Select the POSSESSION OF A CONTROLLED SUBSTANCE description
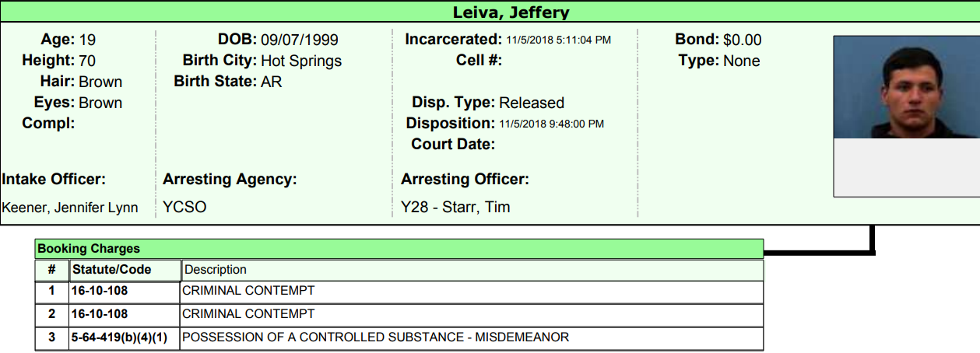Image resolution: width=980 pixels, height=353 pixels. point(375,337)
